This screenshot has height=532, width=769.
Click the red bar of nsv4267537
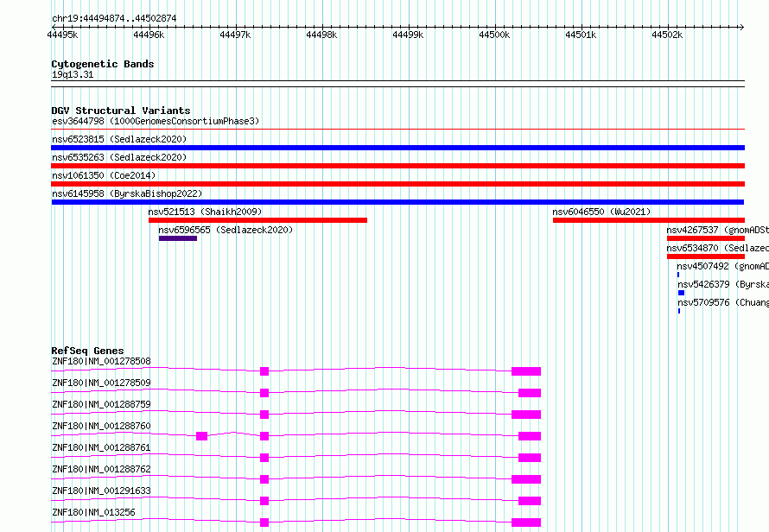[706, 238]
